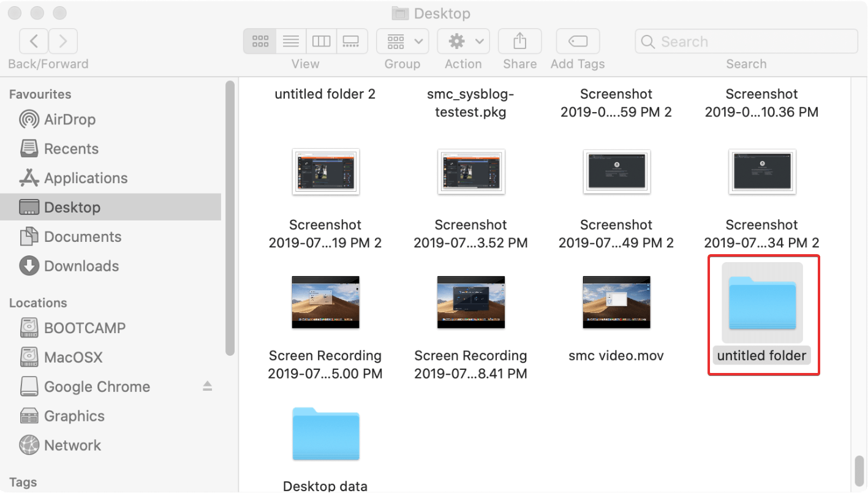868x493 pixels.
Task: Navigate back using the Back arrow
Action: 34,40
